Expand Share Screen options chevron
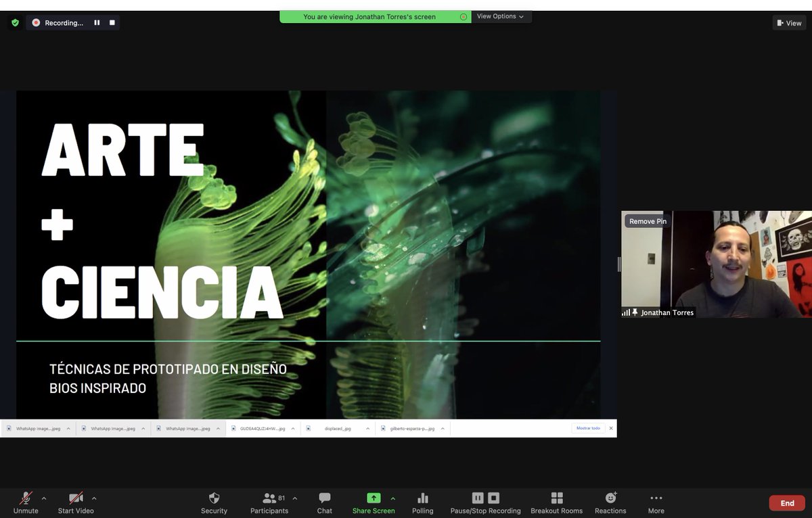Screen dimensions: 812x518 pyautogui.click(x=392, y=498)
